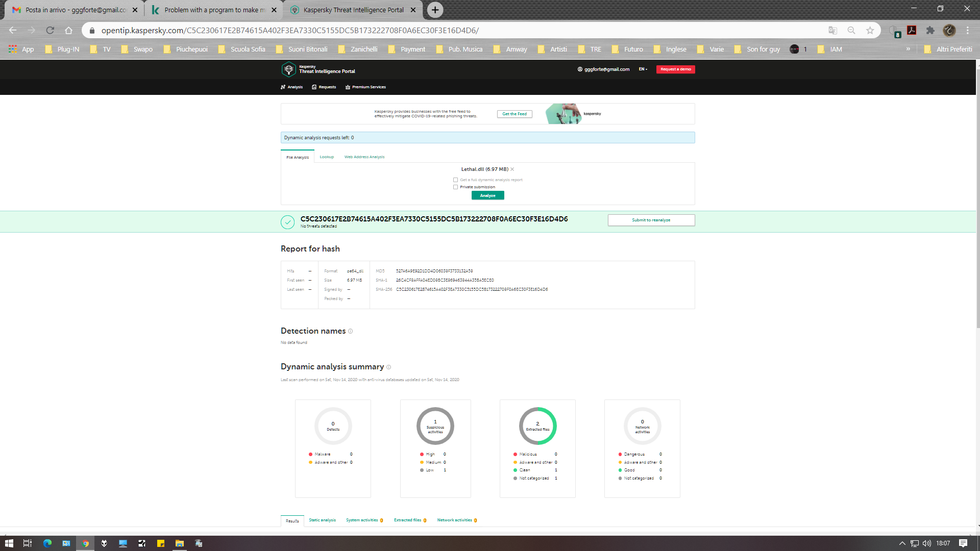This screenshot has width=980, height=551.
Task: Bookmark page with the star icon
Action: click(x=870, y=30)
